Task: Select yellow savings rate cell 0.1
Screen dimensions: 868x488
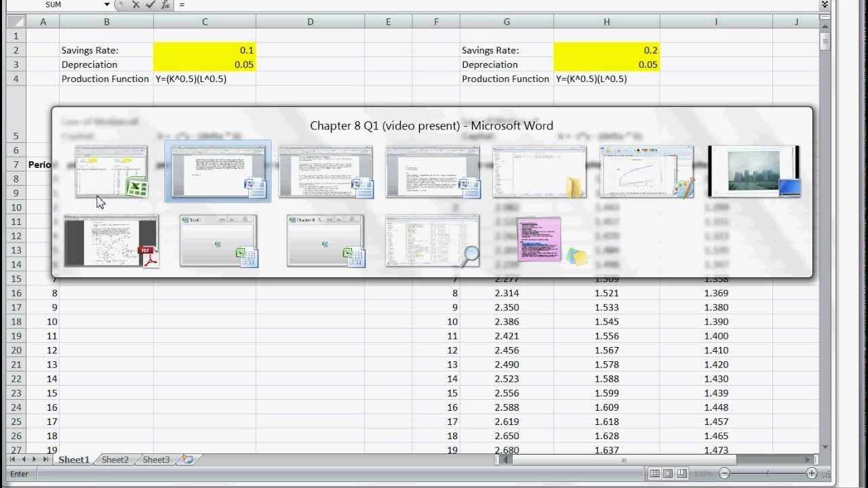Action: coord(205,50)
